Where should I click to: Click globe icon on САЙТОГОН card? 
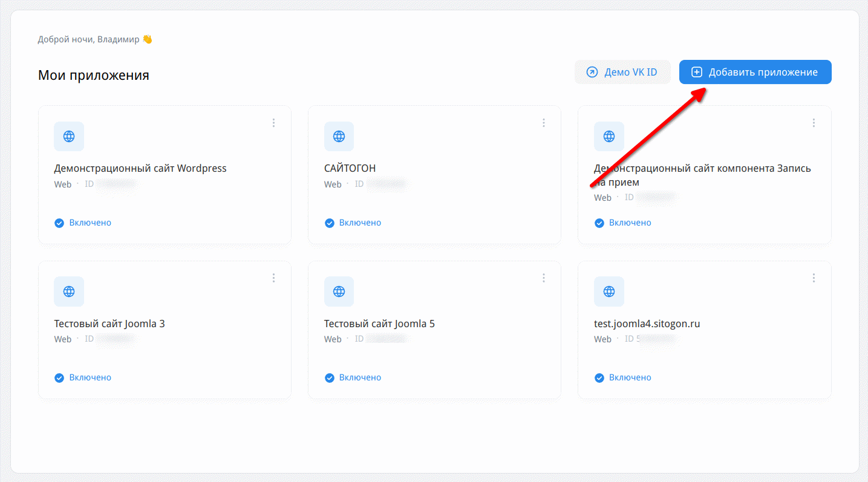pos(339,137)
